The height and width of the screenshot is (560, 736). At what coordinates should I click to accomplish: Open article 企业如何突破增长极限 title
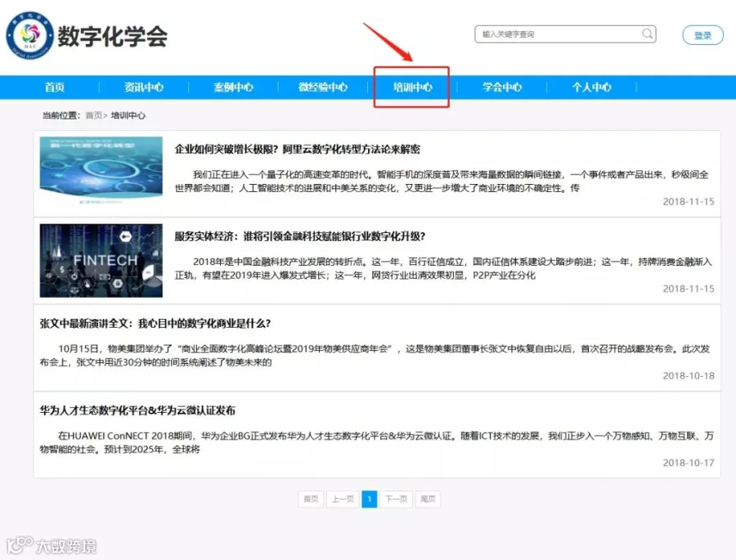pos(297,150)
